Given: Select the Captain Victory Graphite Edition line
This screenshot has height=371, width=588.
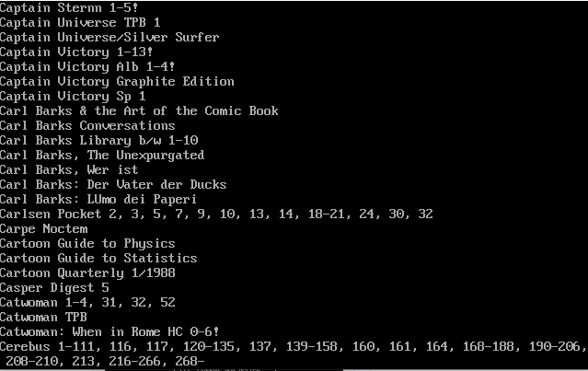Looking at the screenshot, I should point(117,81).
